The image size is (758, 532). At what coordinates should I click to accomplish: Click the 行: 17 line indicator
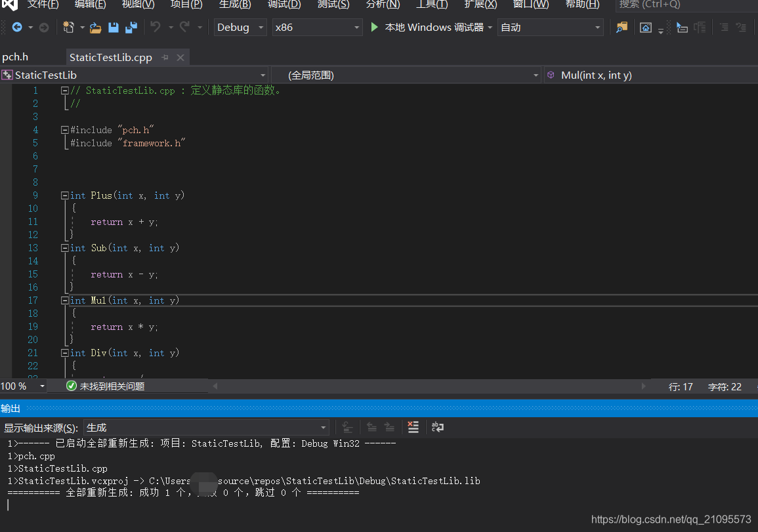point(681,386)
